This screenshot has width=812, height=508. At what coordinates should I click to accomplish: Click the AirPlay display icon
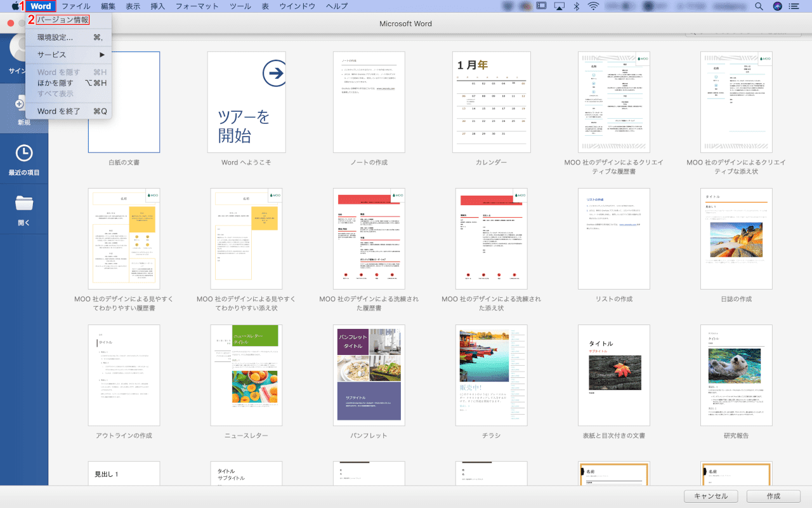click(x=559, y=6)
